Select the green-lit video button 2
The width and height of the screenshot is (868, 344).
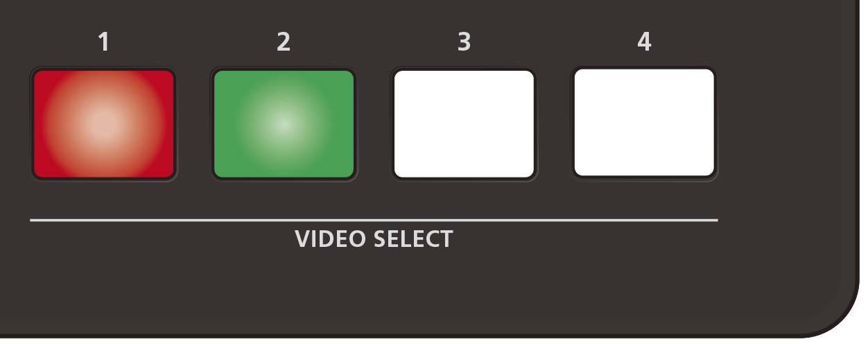click(x=284, y=124)
